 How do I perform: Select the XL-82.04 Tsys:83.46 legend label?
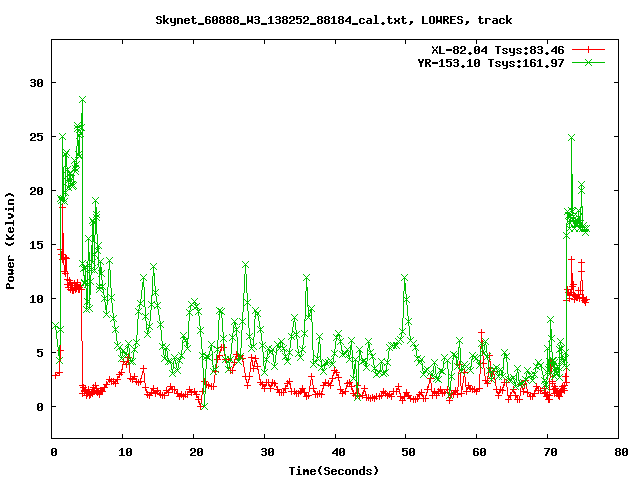pyautogui.click(x=498, y=50)
